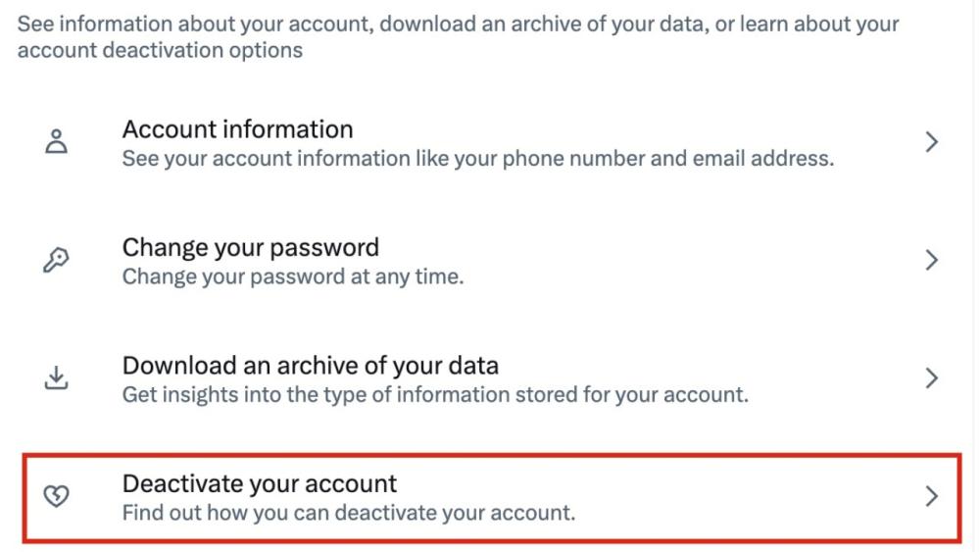
Task: Click the 'See your account information like' description
Action: (x=477, y=158)
